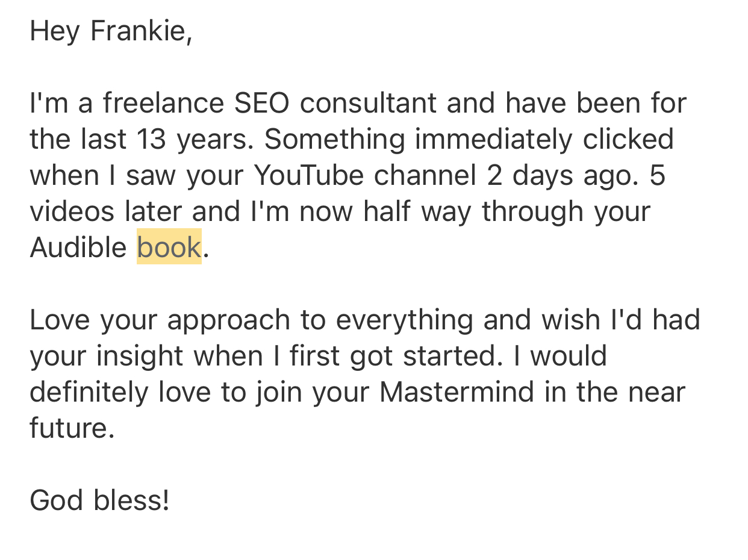Click the "God bless!" sign-off
This screenshot has height=560, width=748.
coord(99,500)
